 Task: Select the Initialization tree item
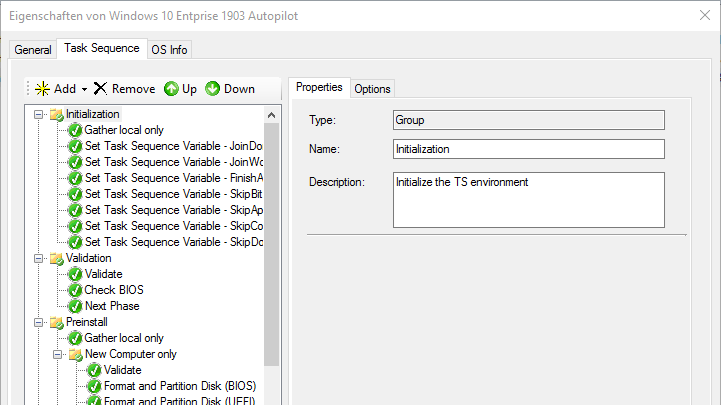point(92,114)
